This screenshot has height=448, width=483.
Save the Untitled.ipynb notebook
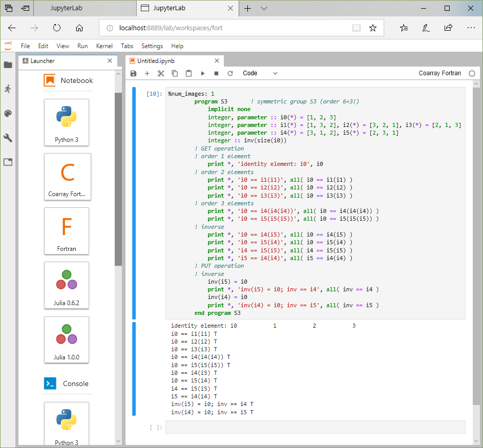tap(133, 73)
